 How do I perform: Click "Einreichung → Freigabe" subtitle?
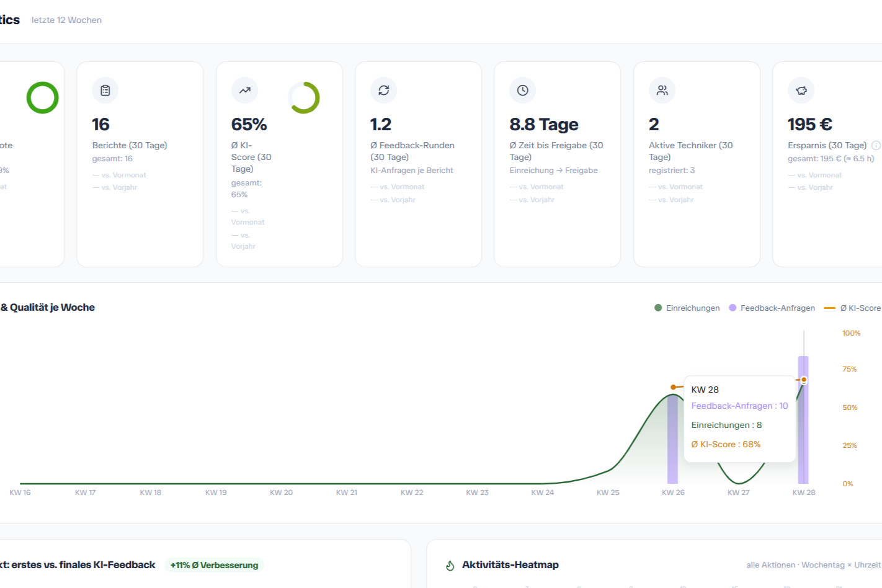(x=554, y=170)
